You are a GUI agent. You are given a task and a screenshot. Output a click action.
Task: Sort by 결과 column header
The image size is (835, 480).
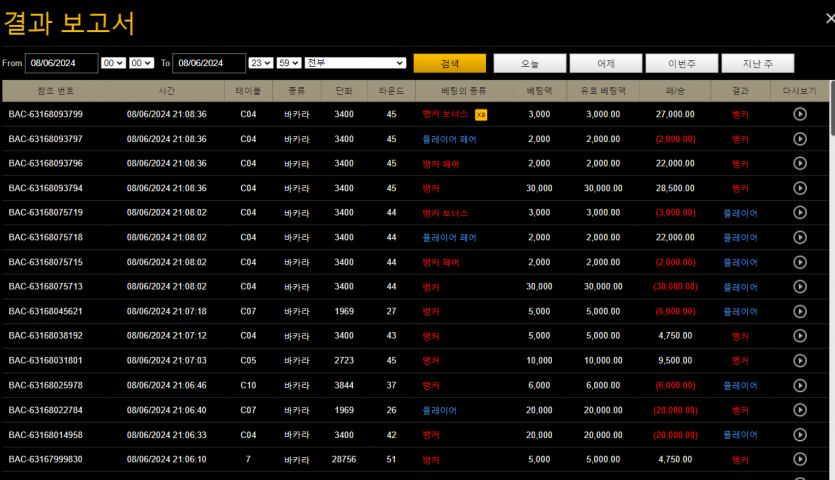point(740,91)
